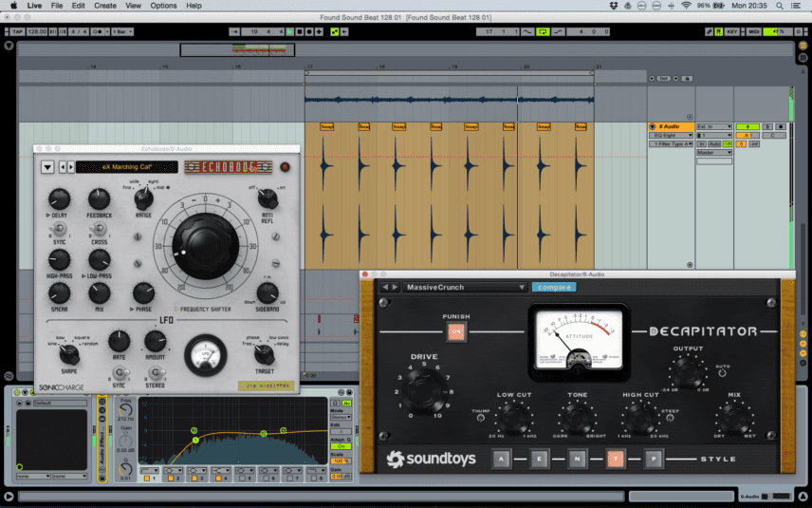Image resolution: width=812 pixels, height=508 pixels.
Task: Click the track Solo S button
Action: click(x=768, y=126)
